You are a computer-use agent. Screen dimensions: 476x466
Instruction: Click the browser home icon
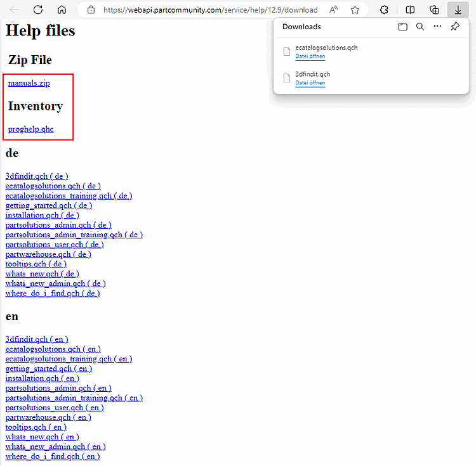tap(62, 10)
